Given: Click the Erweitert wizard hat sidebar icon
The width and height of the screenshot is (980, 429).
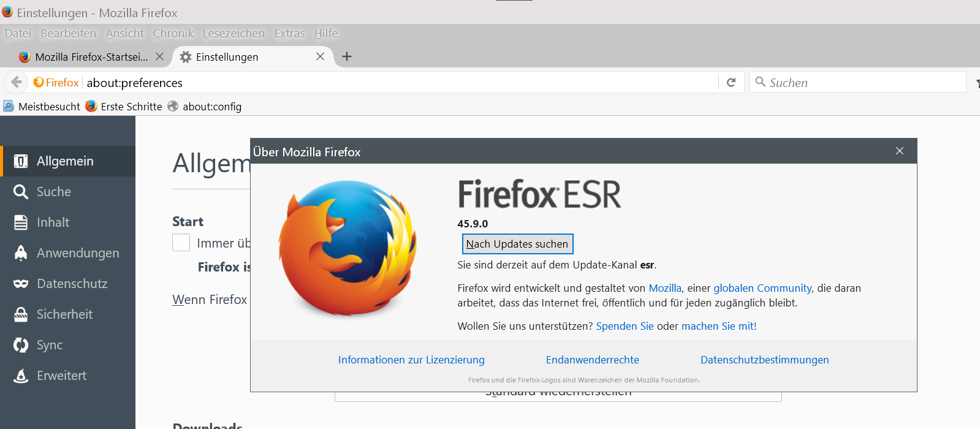Looking at the screenshot, I should click(21, 376).
